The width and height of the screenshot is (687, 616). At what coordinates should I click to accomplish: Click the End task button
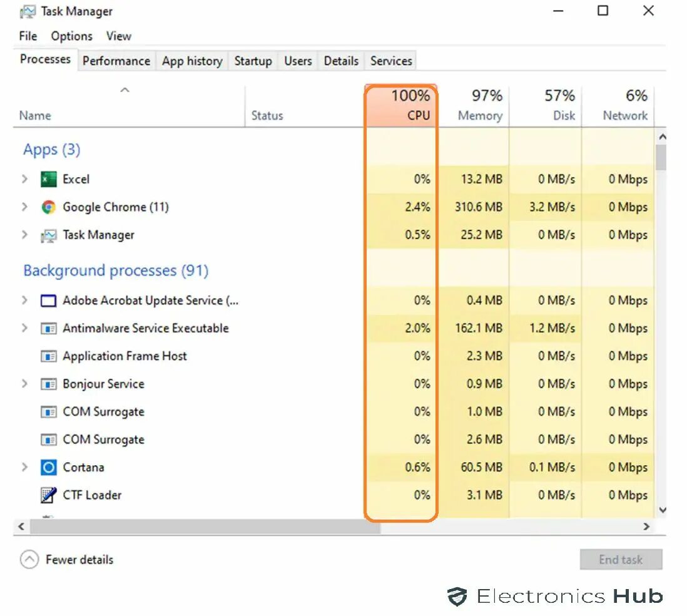tap(621, 560)
